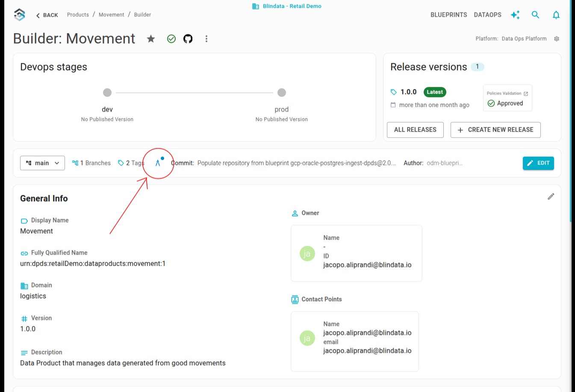Click the app logo in the header
Viewport: 575px width, 392px height.
[19, 15]
